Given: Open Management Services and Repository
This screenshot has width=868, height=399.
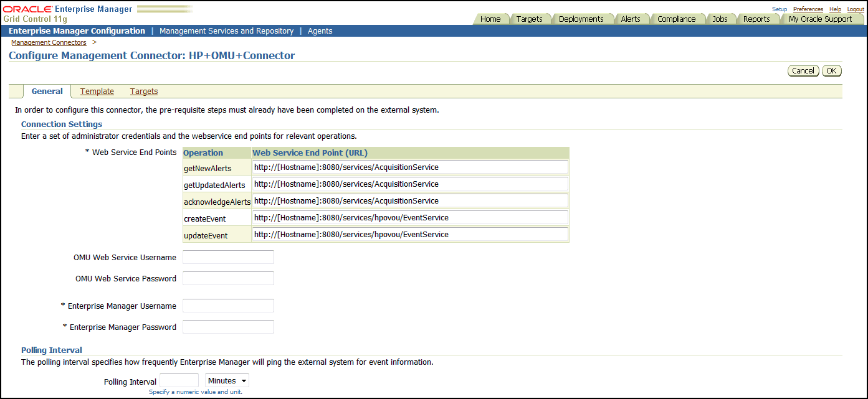Looking at the screenshot, I should tap(226, 31).
